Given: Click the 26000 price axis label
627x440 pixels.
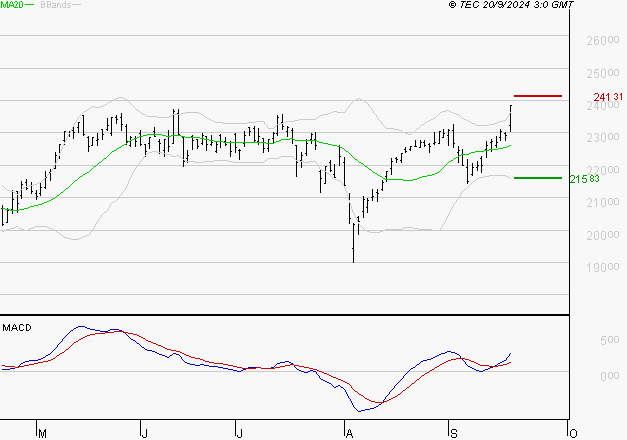Looking at the screenshot, I should tap(603, 40).
